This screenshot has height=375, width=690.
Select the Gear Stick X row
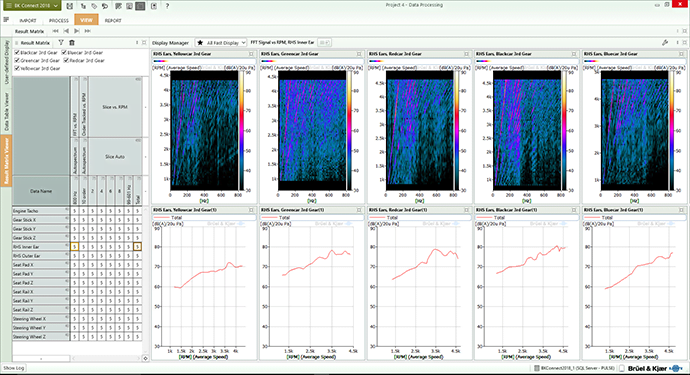40,220
